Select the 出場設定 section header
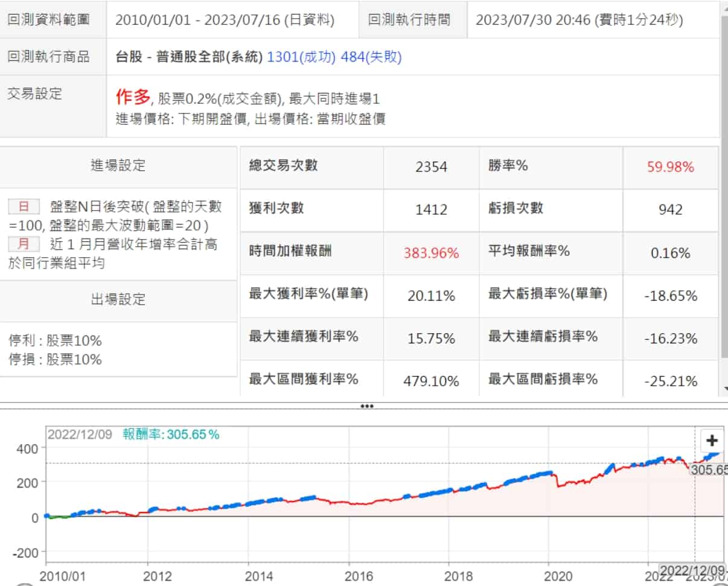Image resolution: width=728 pixels, height=586 pixels. [118, 299]
